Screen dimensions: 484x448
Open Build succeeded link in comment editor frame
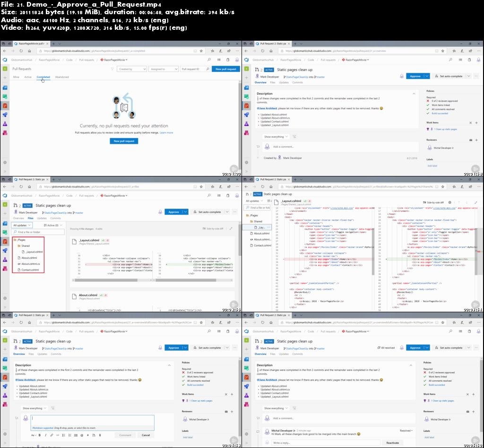click(x=195, y=385)
